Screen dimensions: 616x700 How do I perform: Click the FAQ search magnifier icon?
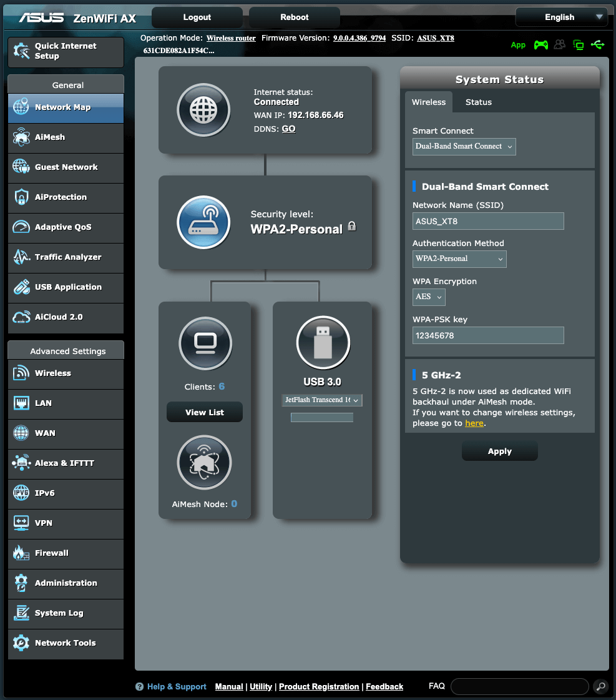click(x=601, y=686)
